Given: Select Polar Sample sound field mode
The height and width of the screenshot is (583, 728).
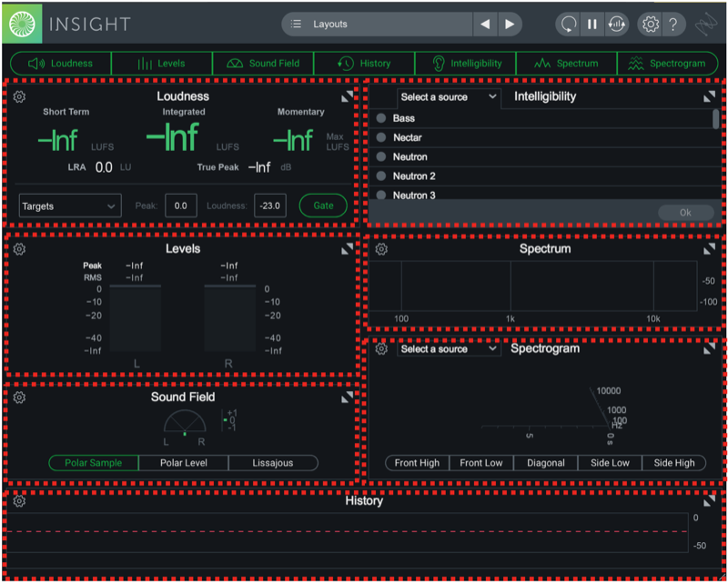Looking at the screenshot, I should [94, 463].
